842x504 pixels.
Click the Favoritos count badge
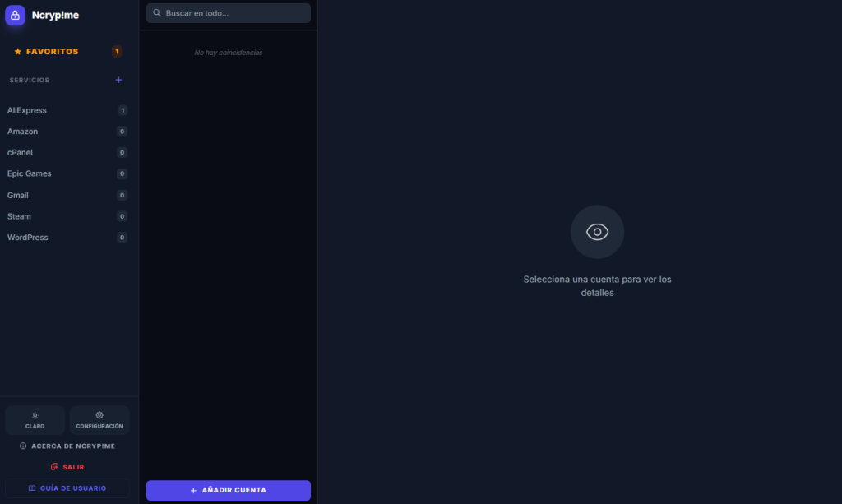pos(117,52)
